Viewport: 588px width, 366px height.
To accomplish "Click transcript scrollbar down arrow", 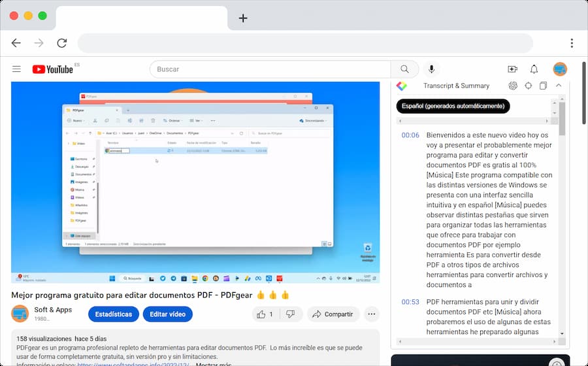I will [562, 333].
